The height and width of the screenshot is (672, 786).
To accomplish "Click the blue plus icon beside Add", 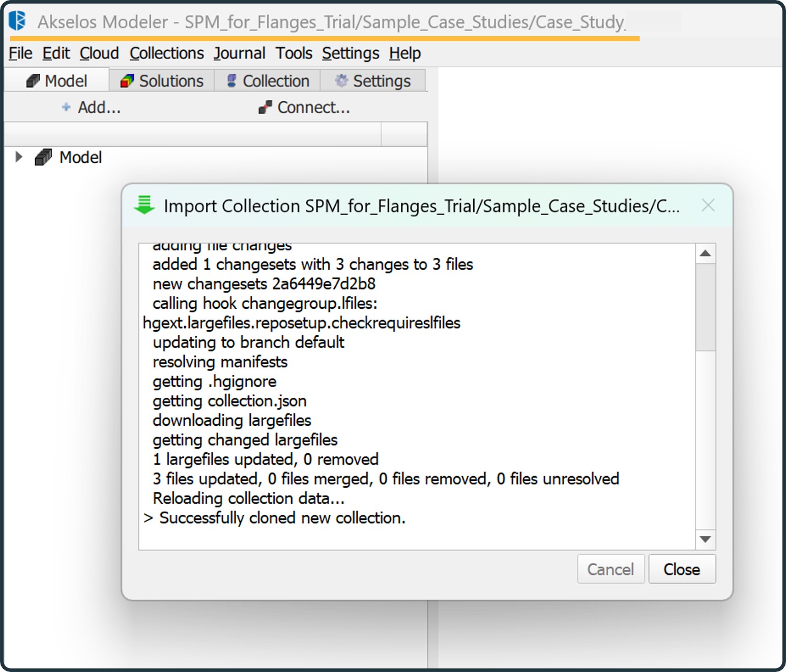I will coord(66,107).
